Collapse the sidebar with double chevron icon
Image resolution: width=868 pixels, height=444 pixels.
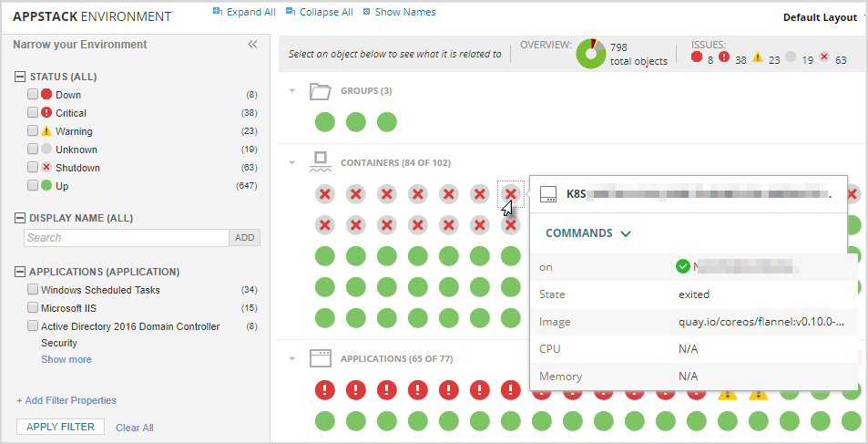coord(253,45)
